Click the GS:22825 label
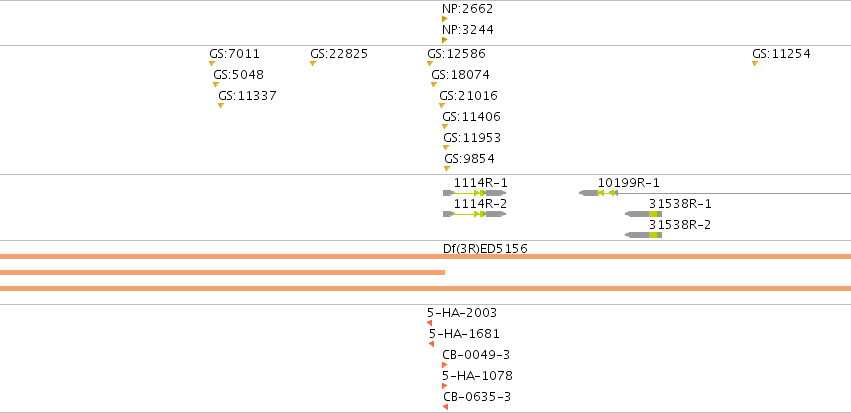 coord(339,54)
